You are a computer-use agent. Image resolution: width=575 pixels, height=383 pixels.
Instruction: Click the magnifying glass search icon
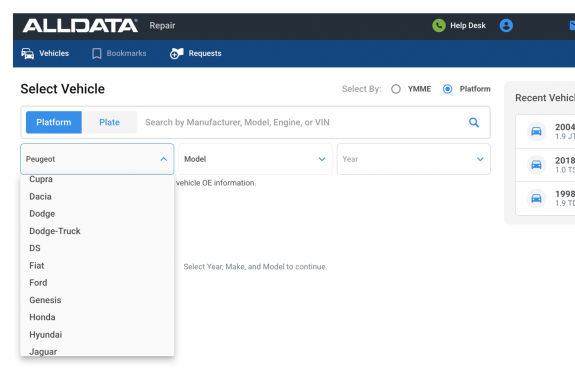pyautogui.click(x=474, y=123)
